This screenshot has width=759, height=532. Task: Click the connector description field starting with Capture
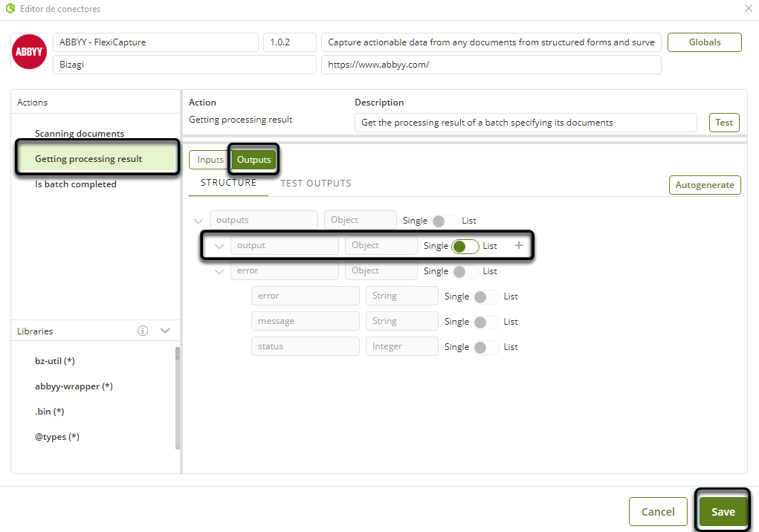tap(491, 42)
